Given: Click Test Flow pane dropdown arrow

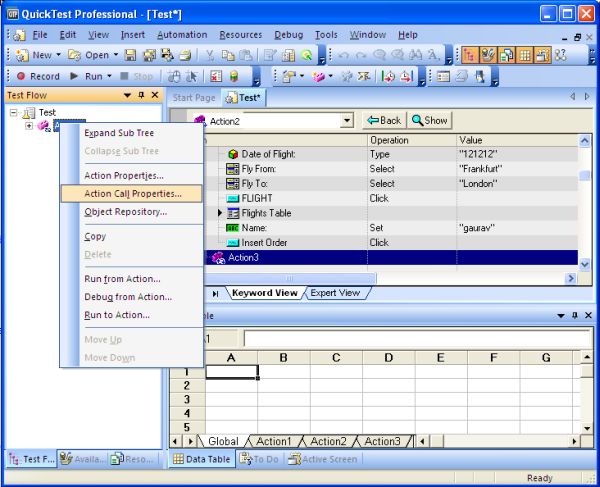Looking at the screenshot, I should click(127, 95).
